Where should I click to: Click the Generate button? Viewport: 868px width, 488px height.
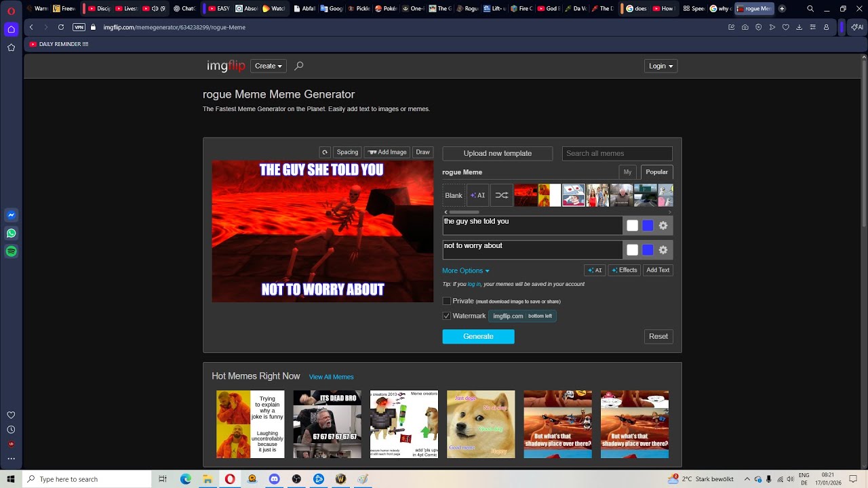tap(479, 336)
